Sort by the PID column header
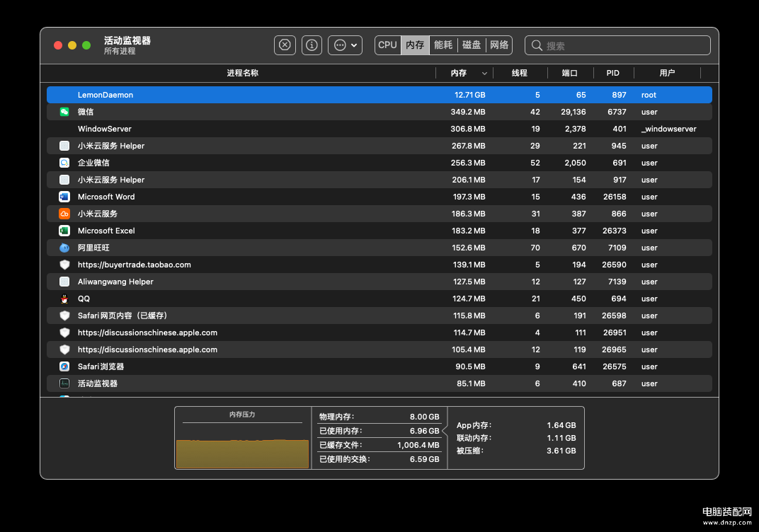This screenshot has width=759, height=532. pyautogui.click(x=612, y=74)
